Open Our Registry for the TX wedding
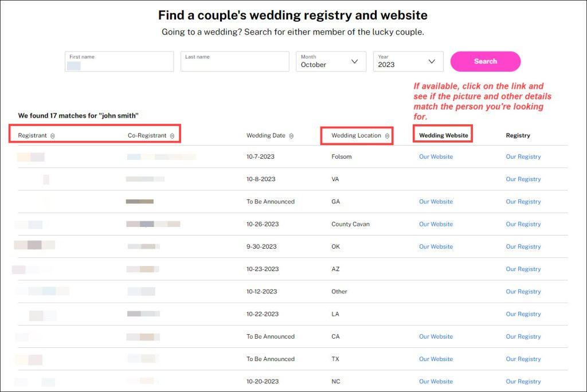Viewport: 587px width, 392px height. pyautogui.click(x=523, y=359)
